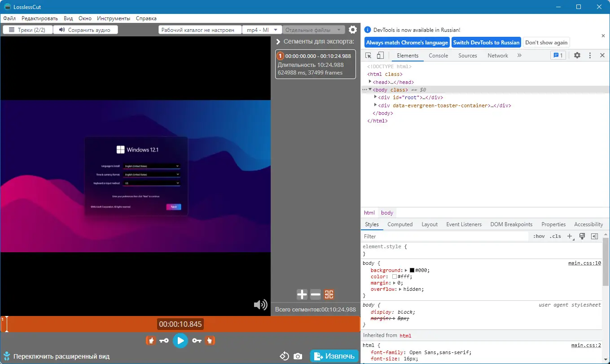610x364 pixels.
Task: Set cut end to current position
Action: (210, 341)
